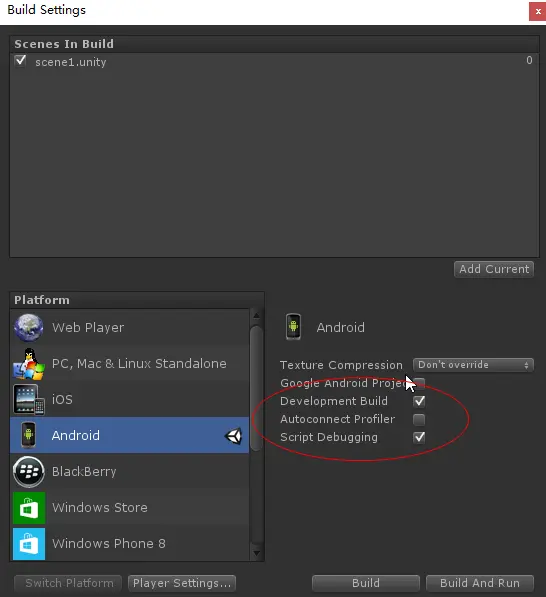Image resolution: width=546 pixels, height=597 pixels.
Task: Select the PC, Mac & Linux Standalone icon
Action: tap(29, 364)
